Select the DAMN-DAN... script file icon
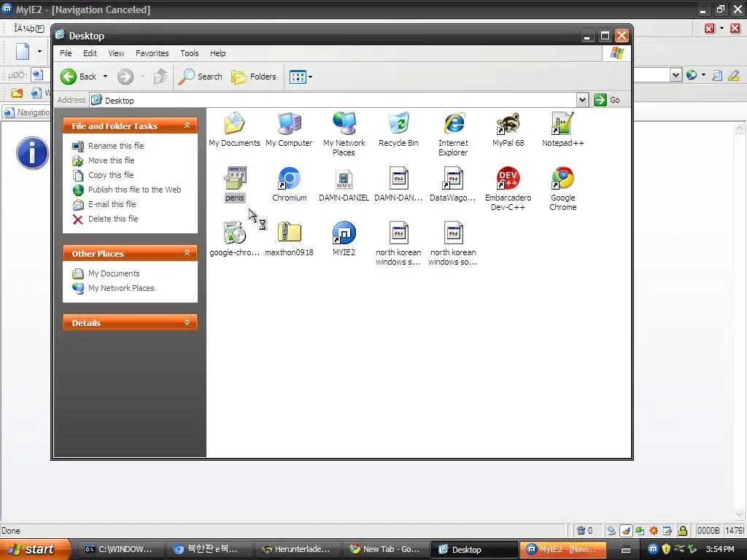This screenshot has width=747, height=560. point(399,184)
